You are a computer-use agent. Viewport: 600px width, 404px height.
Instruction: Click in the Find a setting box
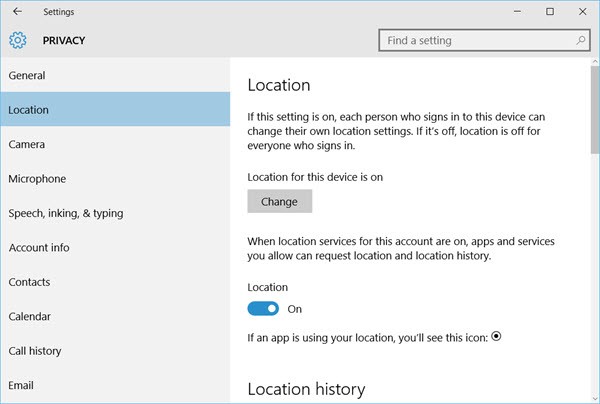(484, 40)
